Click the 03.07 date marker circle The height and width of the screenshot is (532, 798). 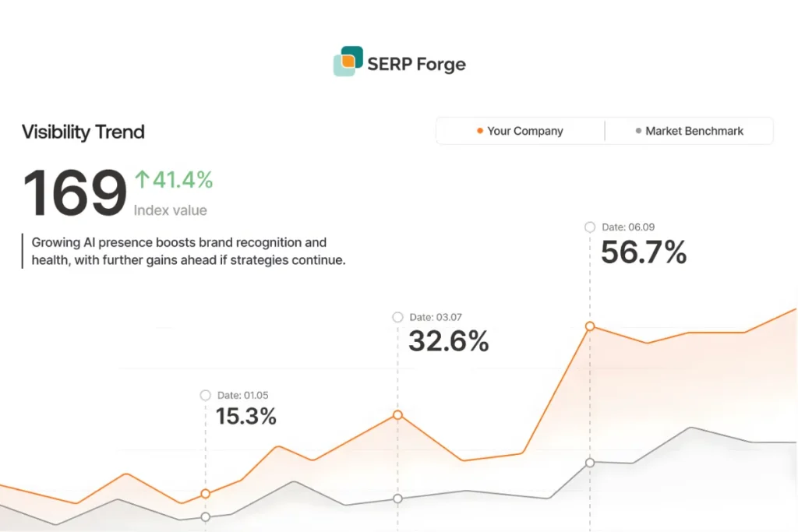coord(397,317)
